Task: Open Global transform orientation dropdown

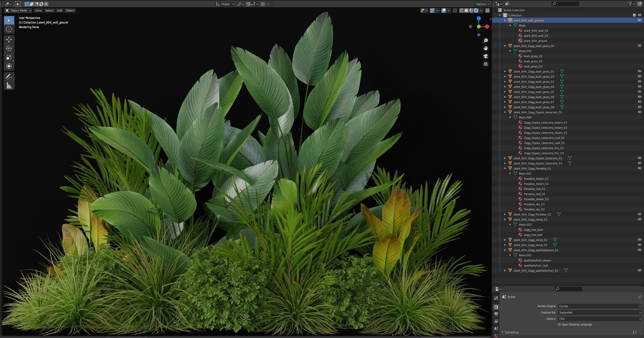Action: 225,4
